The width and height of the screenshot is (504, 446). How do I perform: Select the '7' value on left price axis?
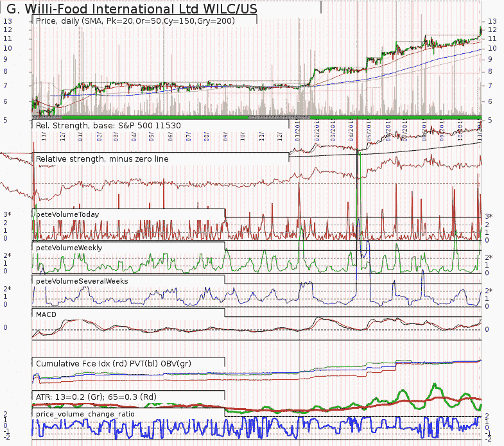(x=5, y=85)
